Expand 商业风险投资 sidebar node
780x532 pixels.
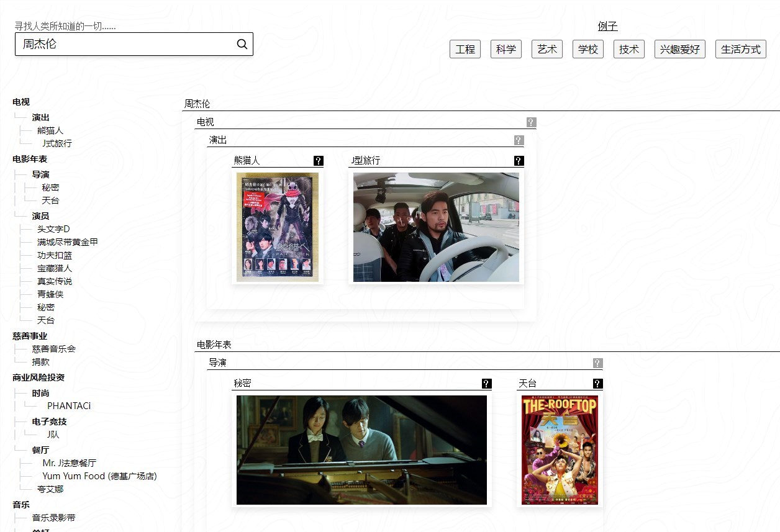[x=39, y=377]
